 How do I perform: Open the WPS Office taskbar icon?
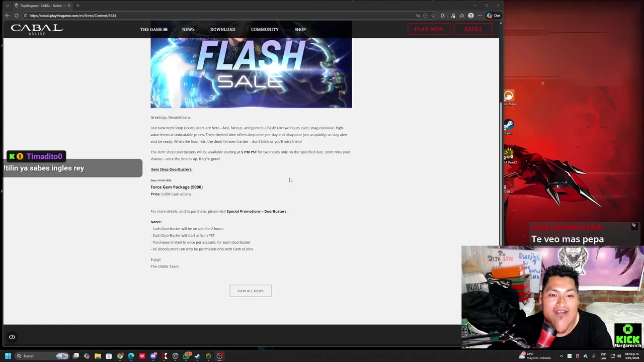click(142, 356)
